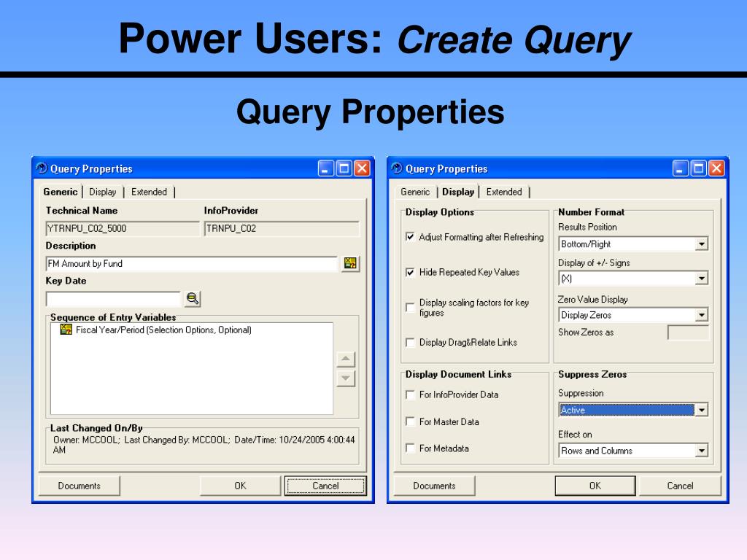Switch to Generic tab in left window
This screenshot has height=560, width=747.
click(x=61, y=192)
